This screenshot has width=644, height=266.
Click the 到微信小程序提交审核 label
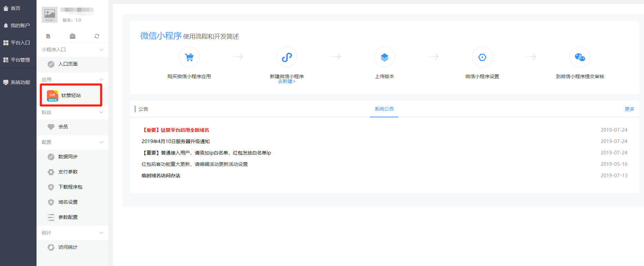click(x=580, y=76)
